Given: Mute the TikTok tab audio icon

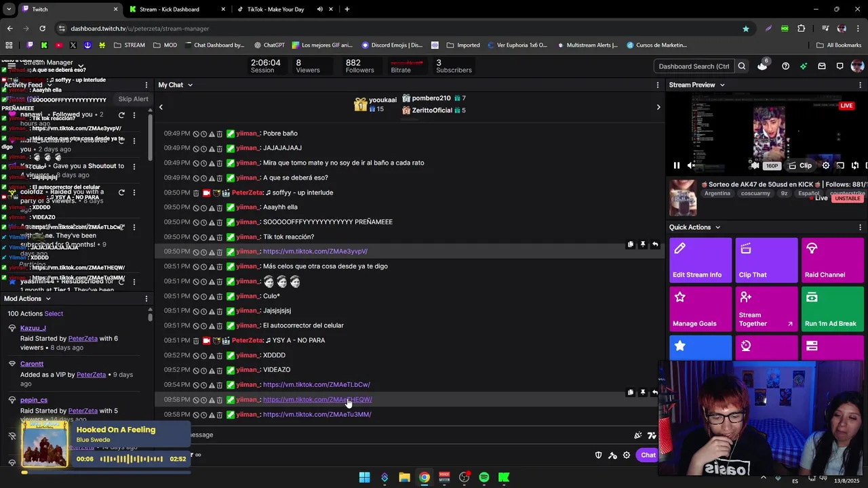Looking at the screenshot, I should (x=319, y=9).
